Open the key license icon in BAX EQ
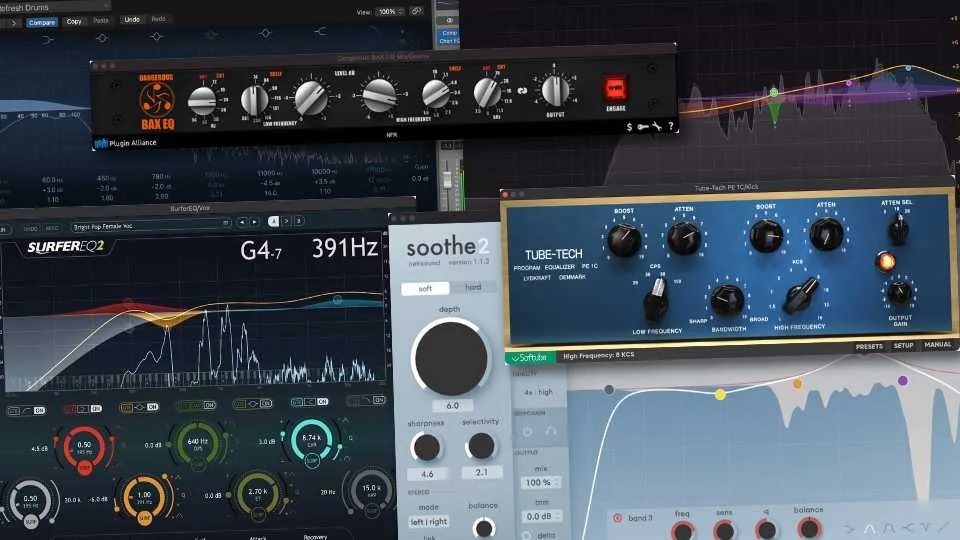Screen dimensions: 960x540 tap(642, 127)
